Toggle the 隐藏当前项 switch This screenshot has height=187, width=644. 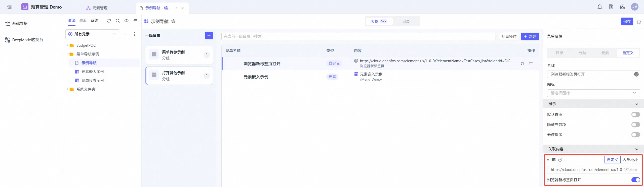(636, 125)
